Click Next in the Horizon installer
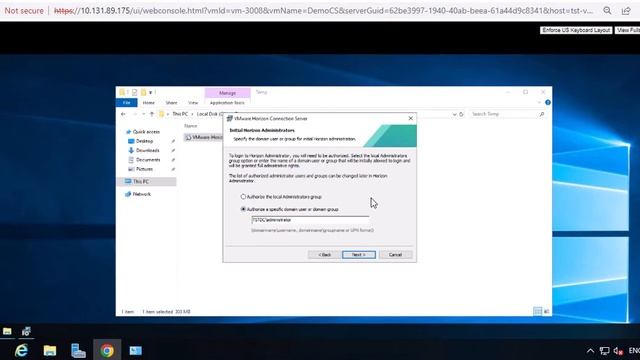 click(x=359, y=255)
